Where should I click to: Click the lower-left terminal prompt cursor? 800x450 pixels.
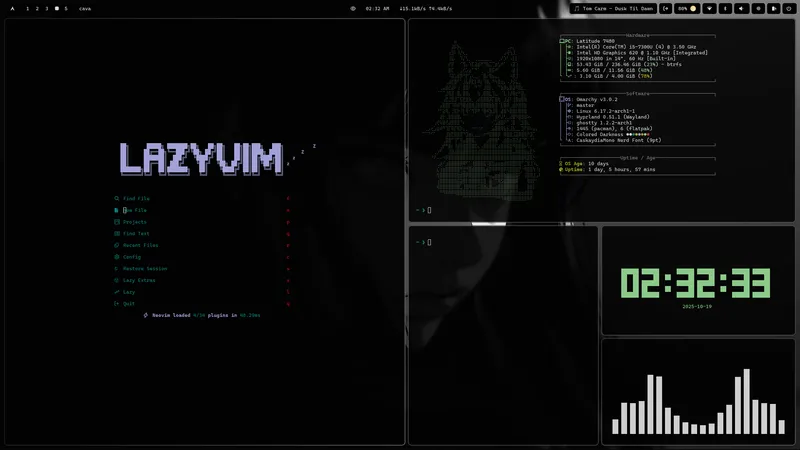pyautogui.click(x=429, y=242)
